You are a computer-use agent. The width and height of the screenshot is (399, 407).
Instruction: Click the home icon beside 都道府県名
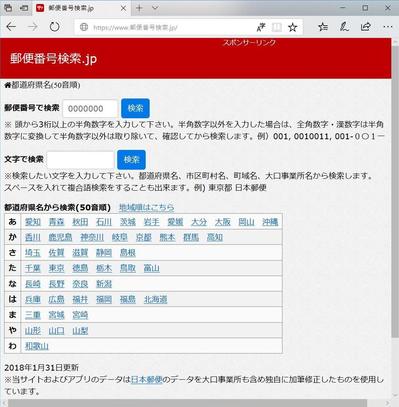tap(8, 85)
